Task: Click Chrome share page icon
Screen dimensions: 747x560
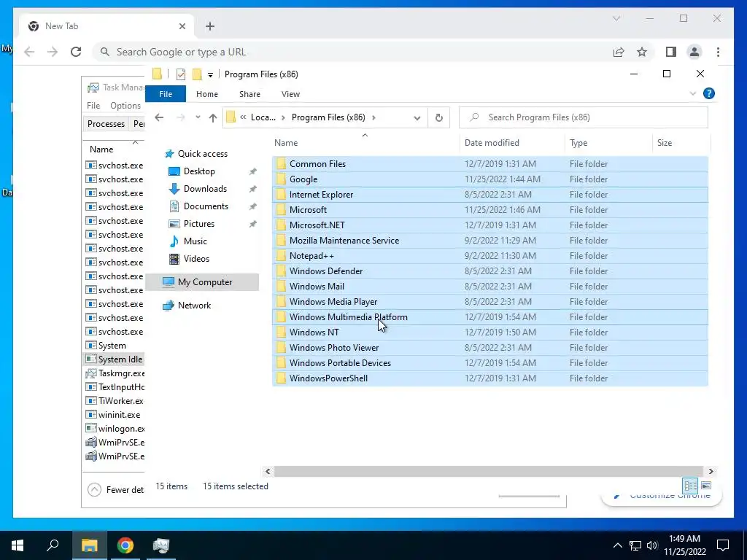Action: pos(619,52)
